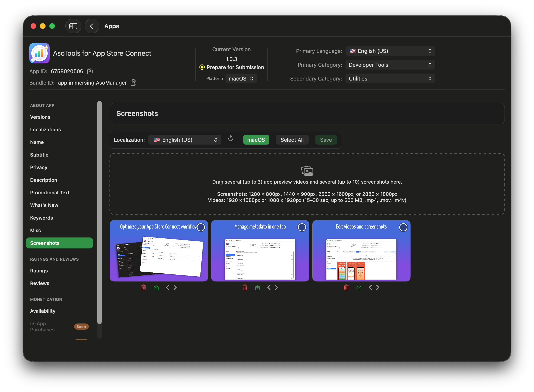Switch to the Keywords section
This screenshot has height=392, width=534.
[x=42, y=218]
